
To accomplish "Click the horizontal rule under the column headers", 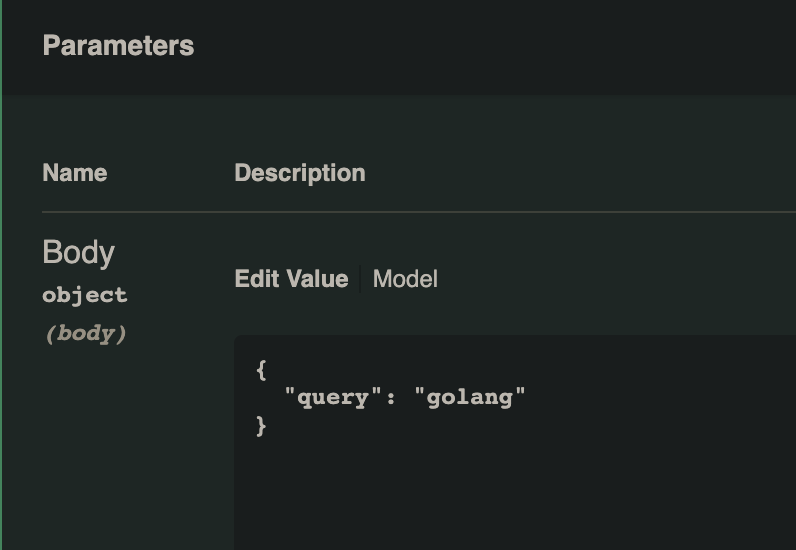I will click(418, 212).
